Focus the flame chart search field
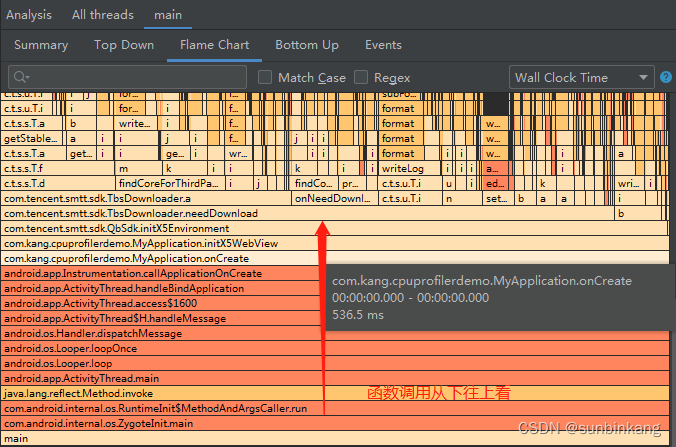This screenshot has width=676, height=447. (128, 77)
